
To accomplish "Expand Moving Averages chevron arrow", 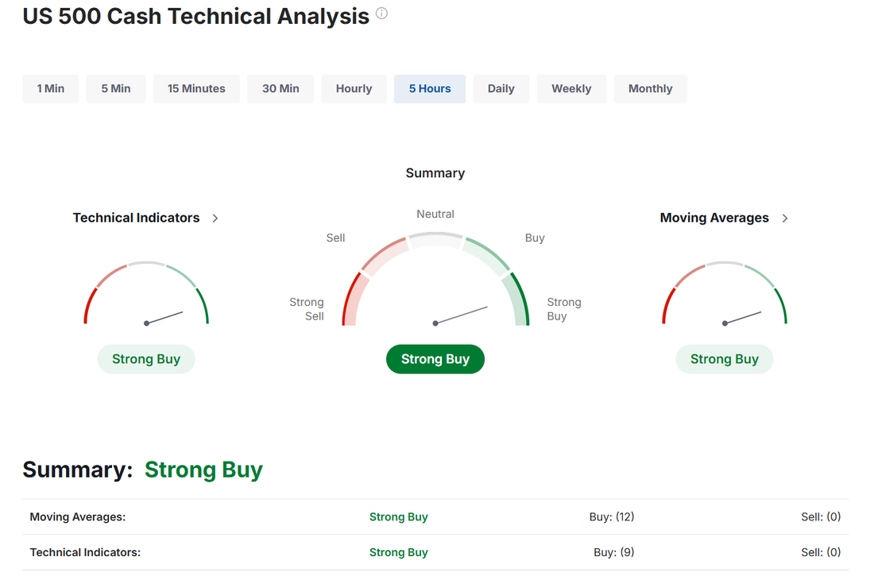I will click(x=785, y=218).
